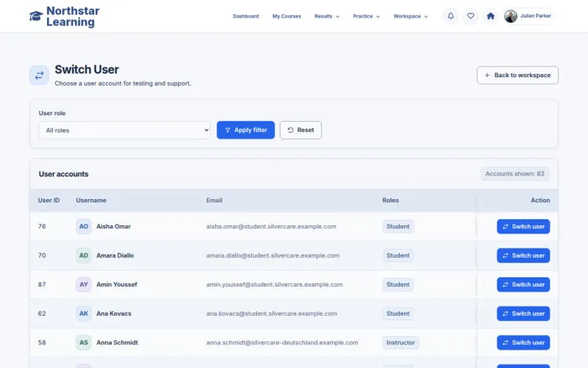The image size is (588, 368).
Task: Open Julian Parker profile avatar
Action: tap(511, 16)
